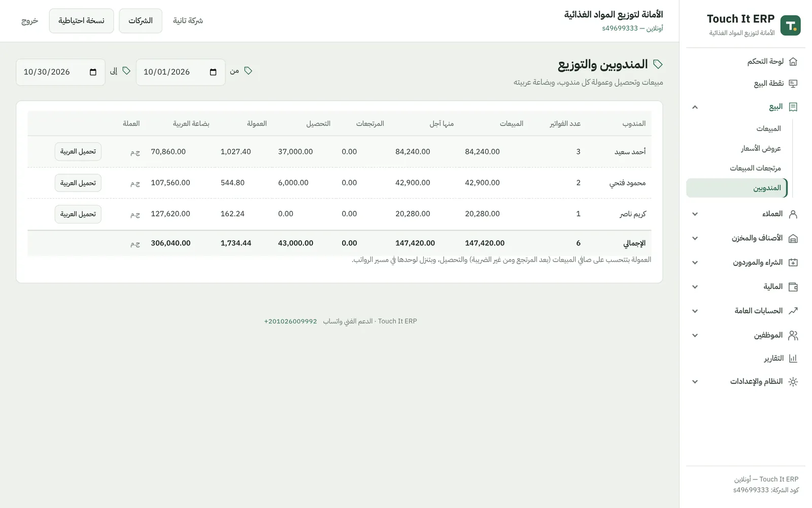Open calendar picker in 10/30/2026 date field
The height and width of the screenshot is (508, 812).
[93, 72]
